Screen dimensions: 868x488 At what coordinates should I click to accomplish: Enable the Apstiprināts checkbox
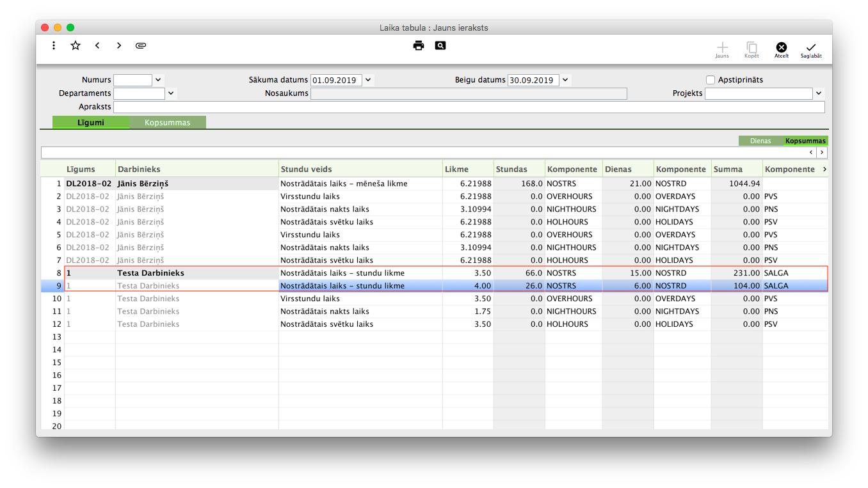coord(710,80)
